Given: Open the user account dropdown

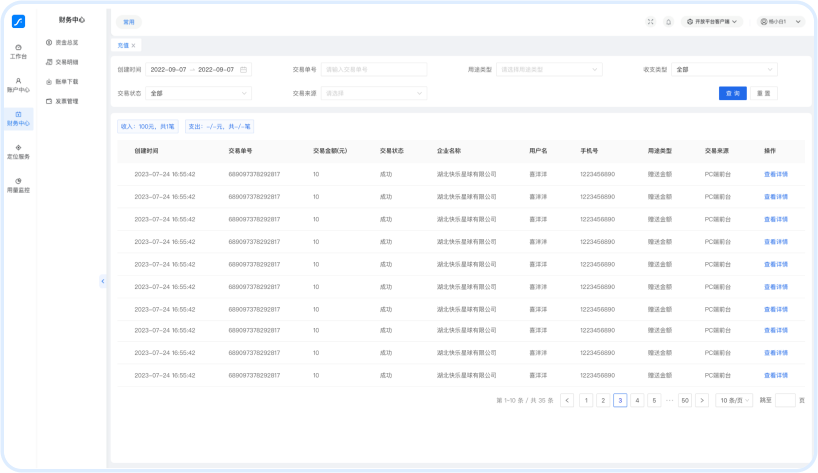Looking at the screenshot, I should [780, 22].
